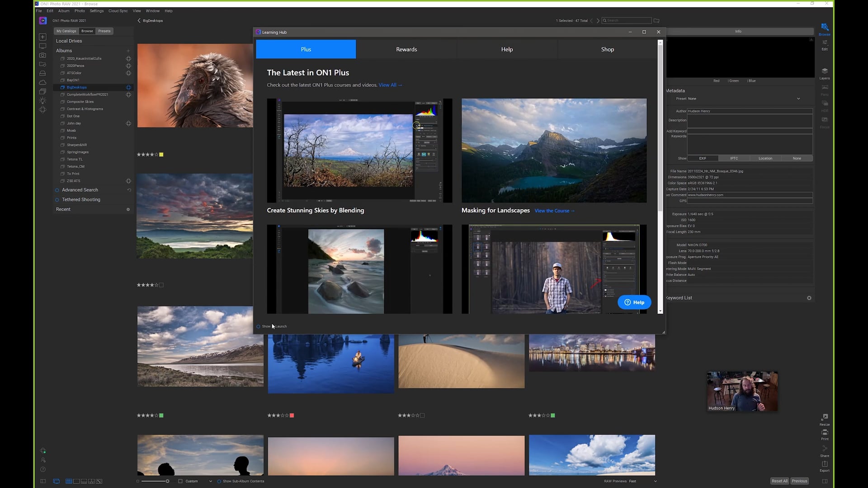Click the Reset All button

[779, 481]
